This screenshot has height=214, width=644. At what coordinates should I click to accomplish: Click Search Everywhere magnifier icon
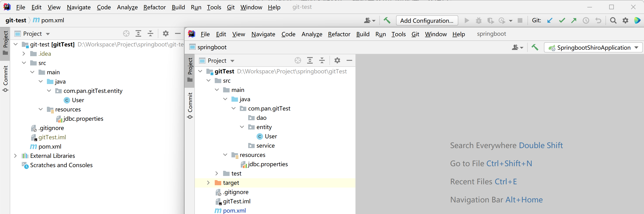(x=613, y=20)
